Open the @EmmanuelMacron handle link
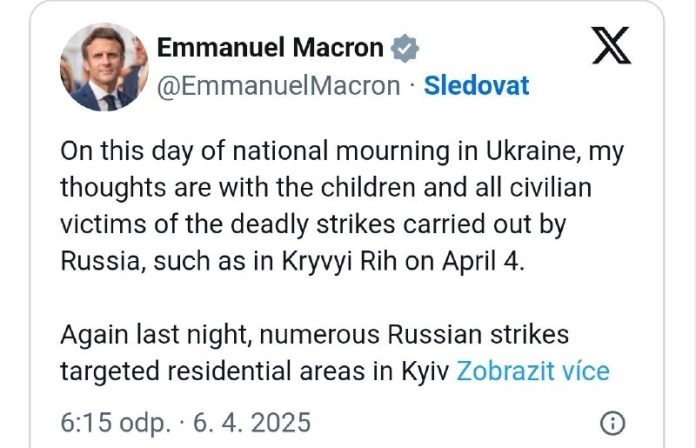The height and width of the screenshot is (448, 696). point(279,86)
